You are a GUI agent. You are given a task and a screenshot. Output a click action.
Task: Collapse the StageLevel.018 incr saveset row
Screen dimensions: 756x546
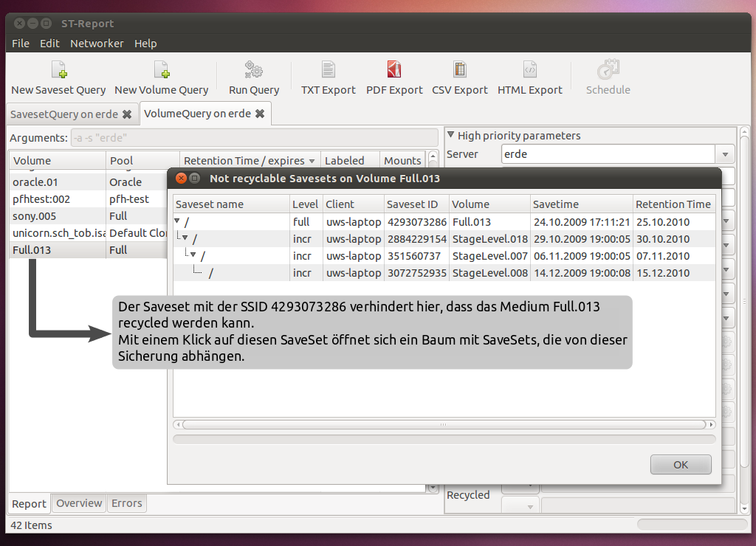pos(185,238)
